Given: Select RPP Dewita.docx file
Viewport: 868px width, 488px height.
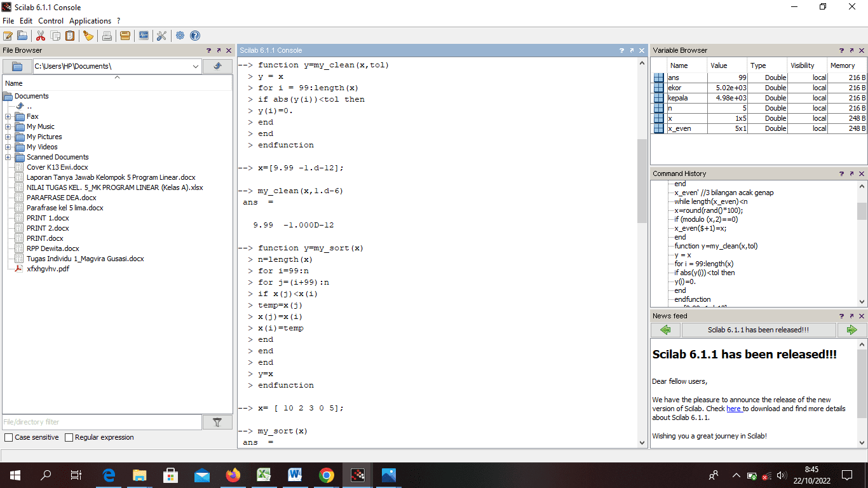Looking at the screenshot, I should (53, 248).
